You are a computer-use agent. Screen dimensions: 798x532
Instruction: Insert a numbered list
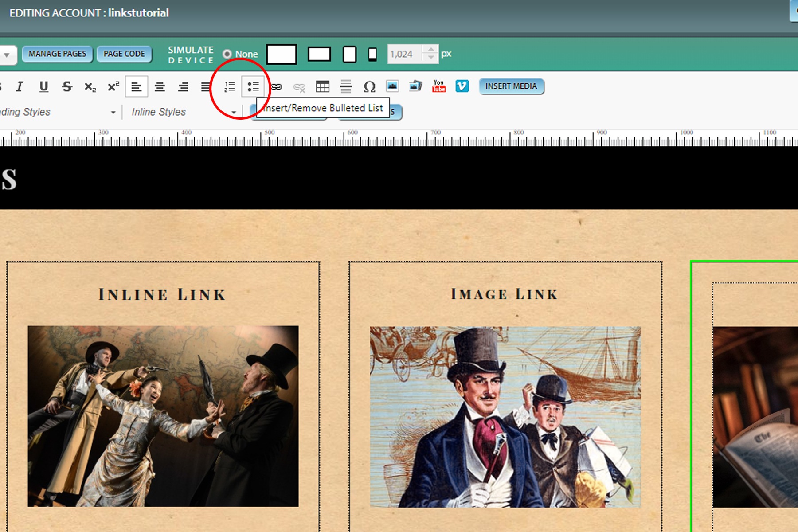[229, 86]
